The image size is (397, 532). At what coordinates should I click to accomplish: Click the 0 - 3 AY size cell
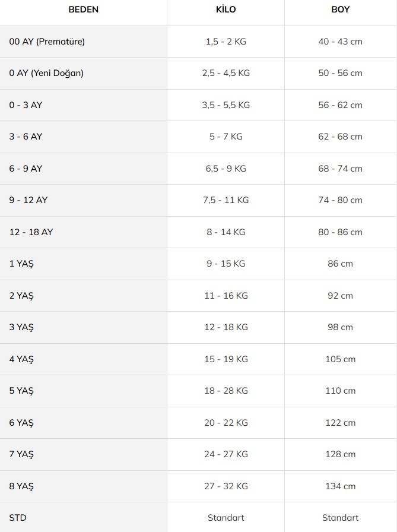click(x=26, y=105)
